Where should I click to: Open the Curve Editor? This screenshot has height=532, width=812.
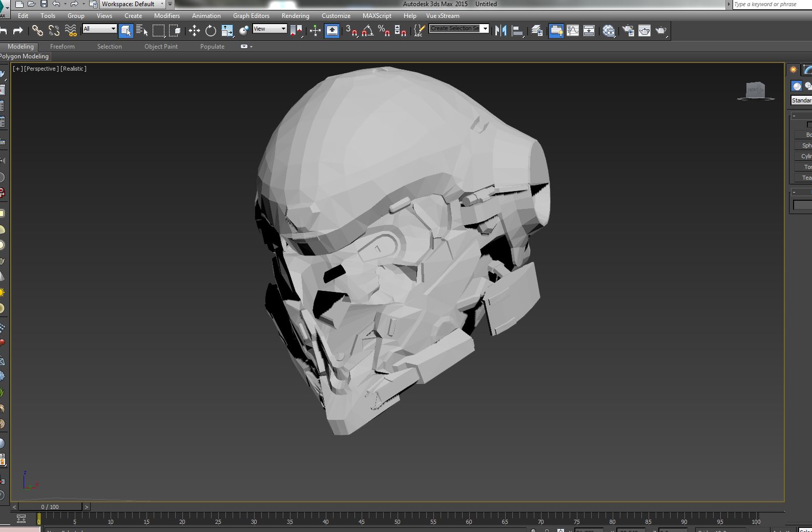pyautogui.click(x=573, y=31)
